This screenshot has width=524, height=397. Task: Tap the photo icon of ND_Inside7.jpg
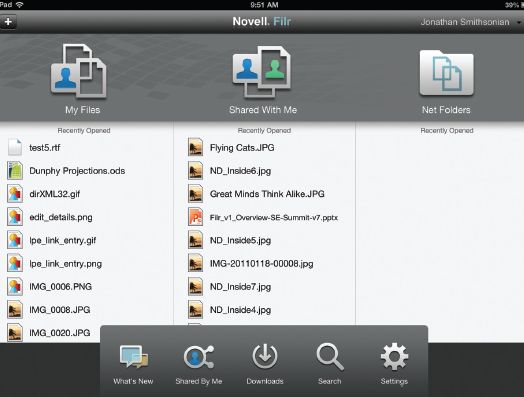[x=195, y=286]
